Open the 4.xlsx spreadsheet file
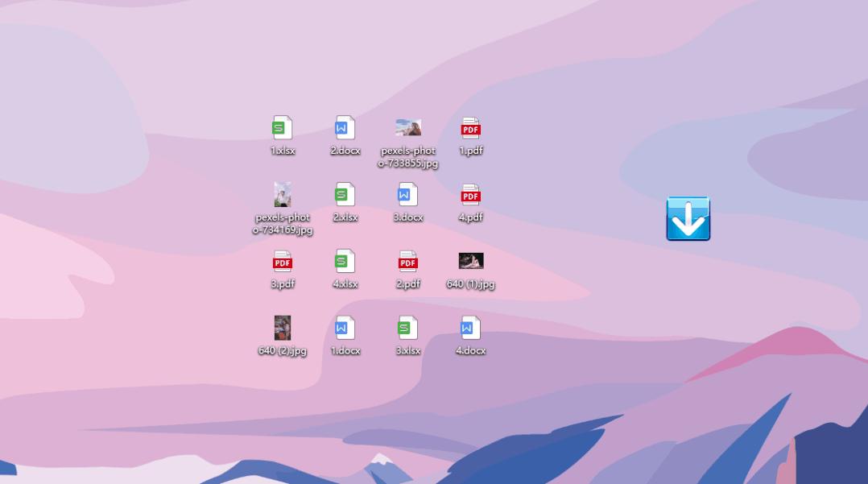This screenshot has width=868, height=484. pyautogui.click(x=345, y=262)
